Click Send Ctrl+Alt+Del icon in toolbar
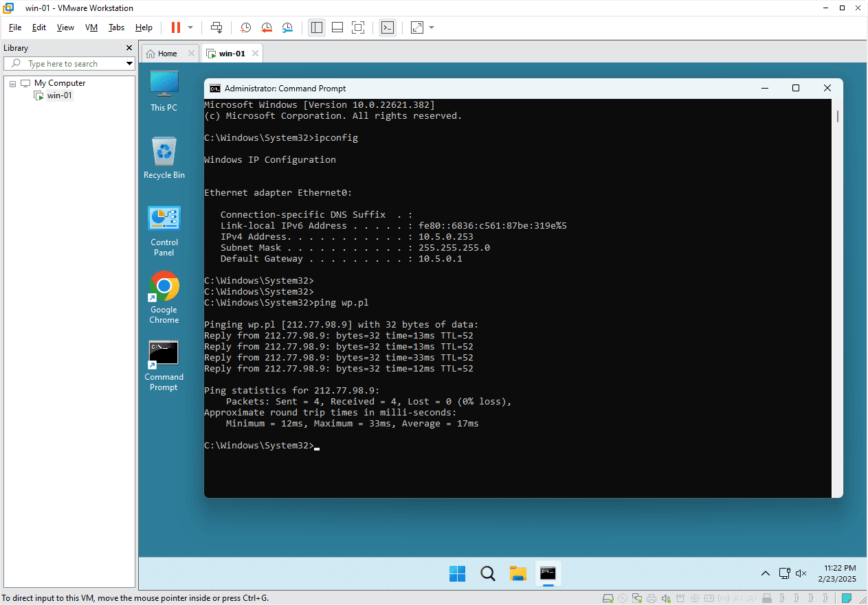868x605 pixels. (216, 27)
